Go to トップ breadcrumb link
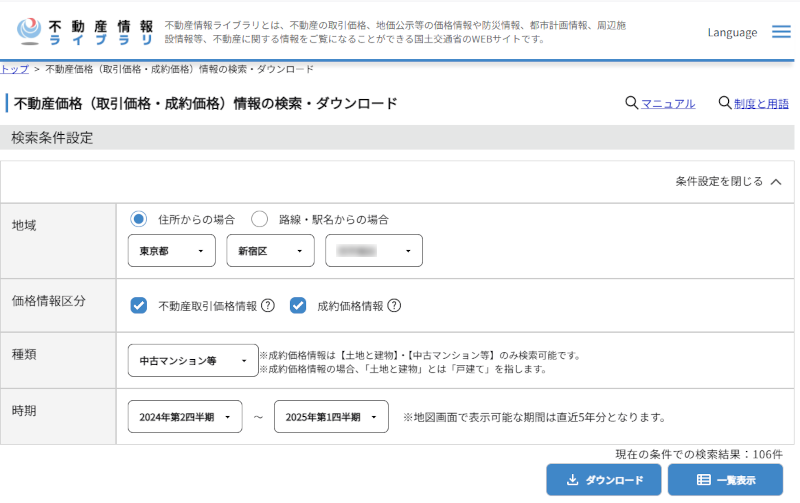Image resolution: width=800 pixels, height=503 pixels. 14,69
